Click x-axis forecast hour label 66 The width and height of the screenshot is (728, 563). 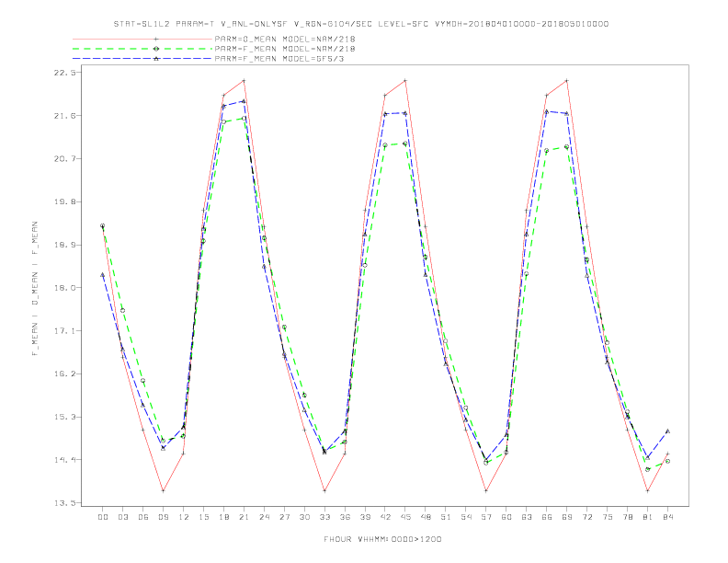coord(547,517)
